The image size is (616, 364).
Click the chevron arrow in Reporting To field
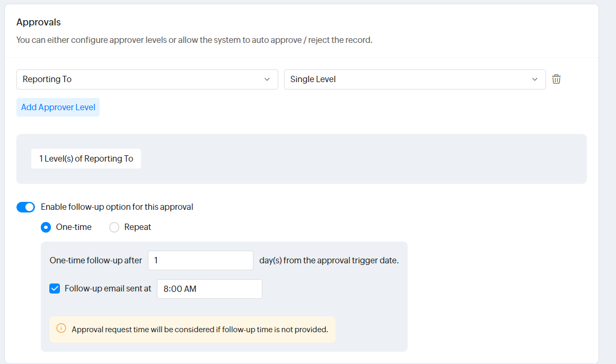tap(267, 79)
